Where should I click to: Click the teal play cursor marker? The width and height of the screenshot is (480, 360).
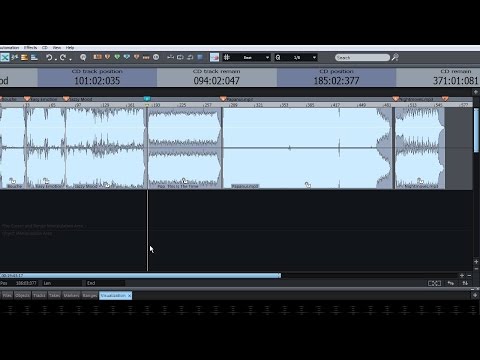click(x=147, y=98)
